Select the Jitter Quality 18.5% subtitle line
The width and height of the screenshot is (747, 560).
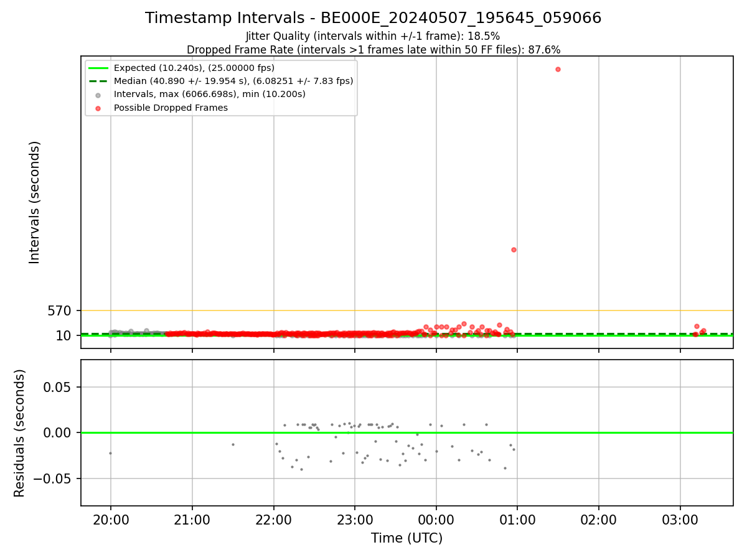pos(373,37)
